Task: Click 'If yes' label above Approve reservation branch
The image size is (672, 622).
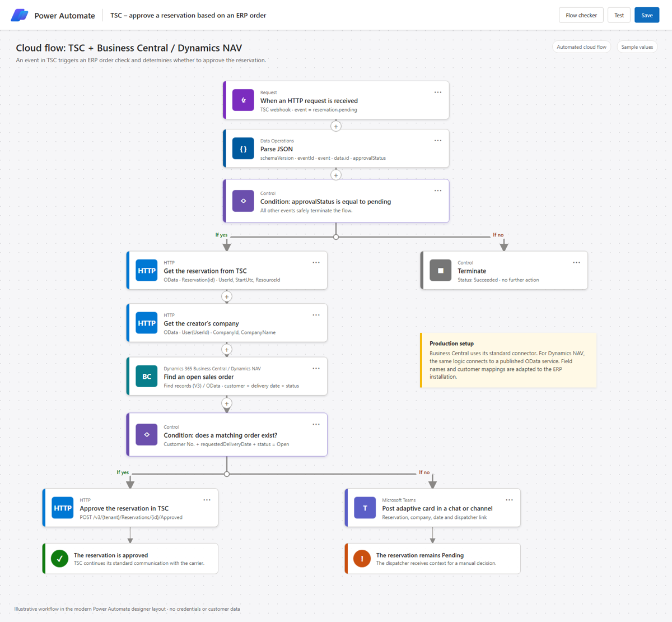Action: point(123,472)
